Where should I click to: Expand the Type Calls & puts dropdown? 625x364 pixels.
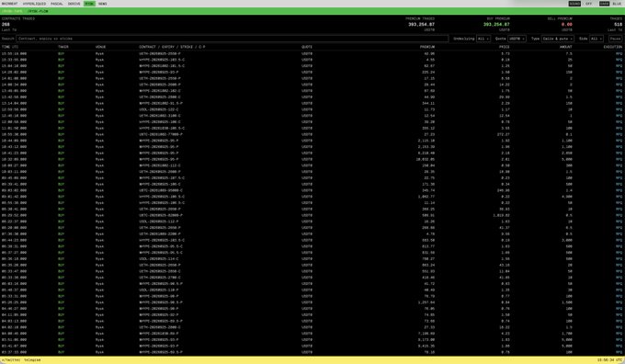pyautogui.click(x=558, y=39)
